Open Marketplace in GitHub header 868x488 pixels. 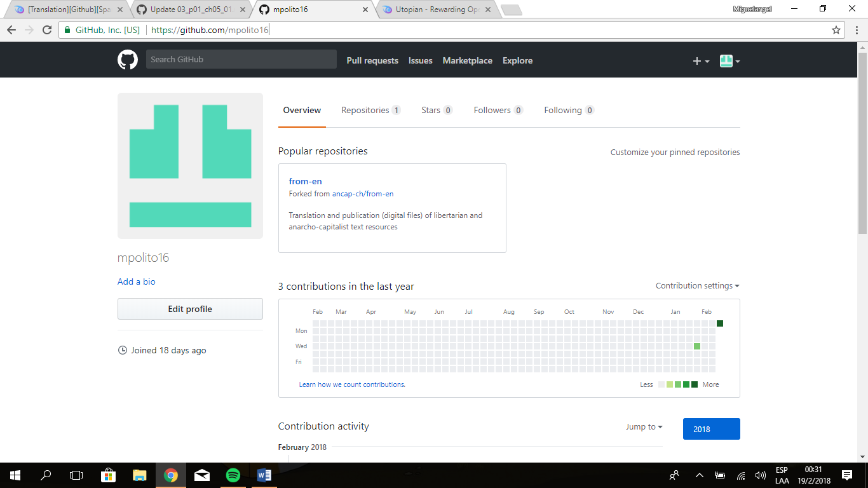[x=468, y=60]
